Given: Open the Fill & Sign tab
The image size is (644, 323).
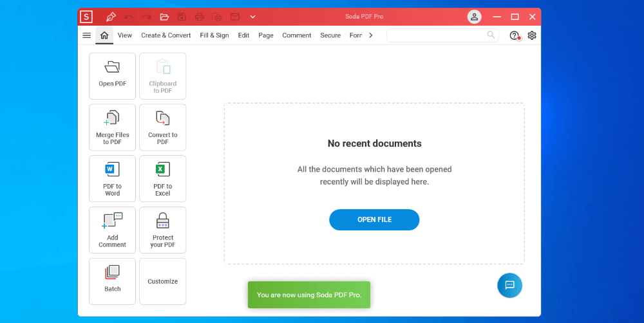Looking at the screenshot, I should click(214, 35).
